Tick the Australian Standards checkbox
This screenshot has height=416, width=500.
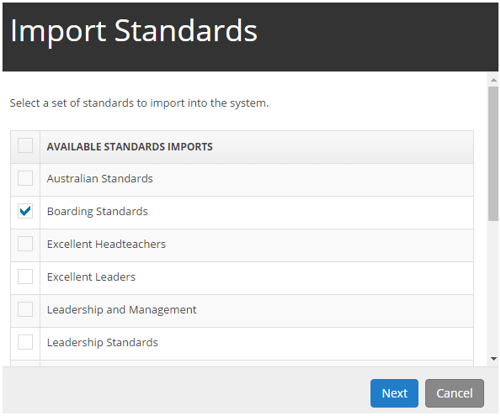(25, 178)
